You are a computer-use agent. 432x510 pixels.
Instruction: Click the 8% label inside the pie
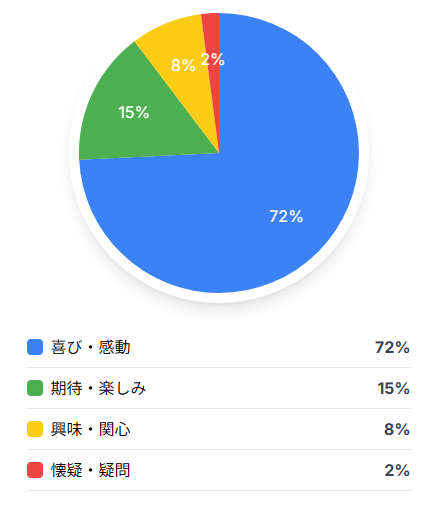point(183,65)
